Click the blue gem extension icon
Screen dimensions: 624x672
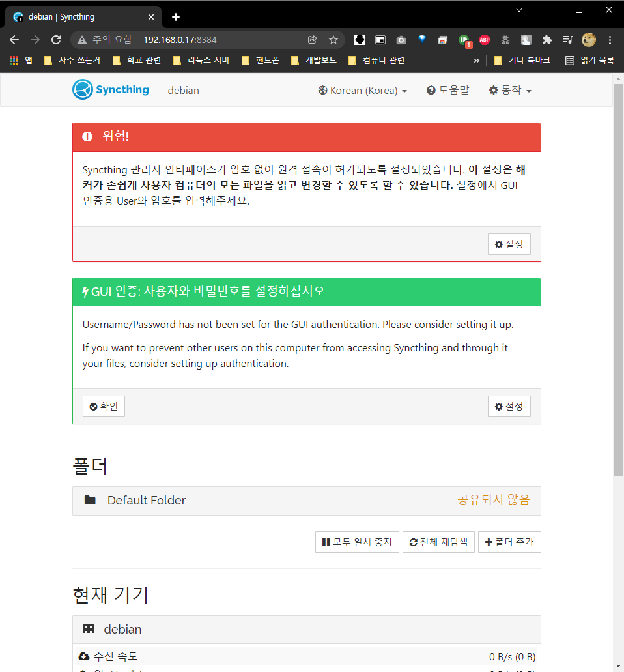pos(422,39)
